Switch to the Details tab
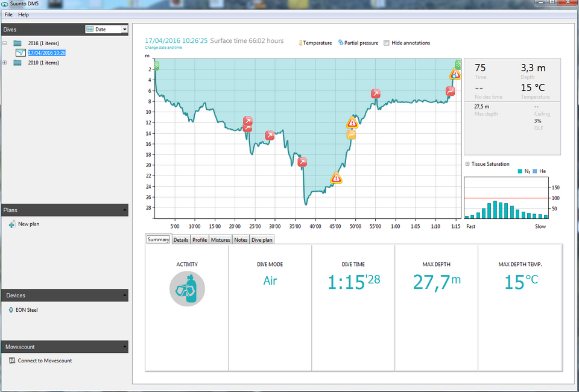579x392 pixels. pyautogui.click(x=181, y=240)
